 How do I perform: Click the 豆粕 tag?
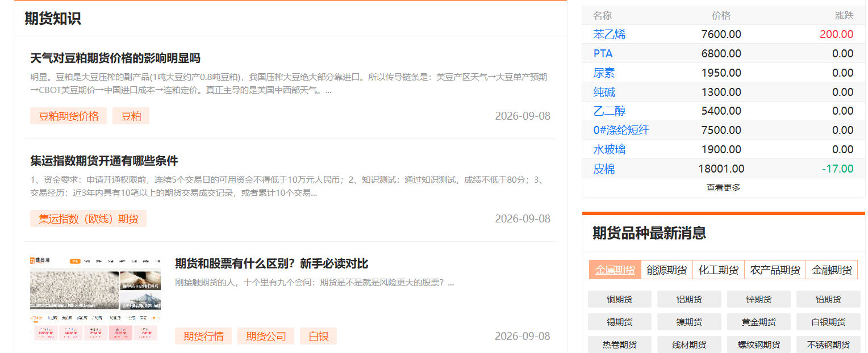131,116
